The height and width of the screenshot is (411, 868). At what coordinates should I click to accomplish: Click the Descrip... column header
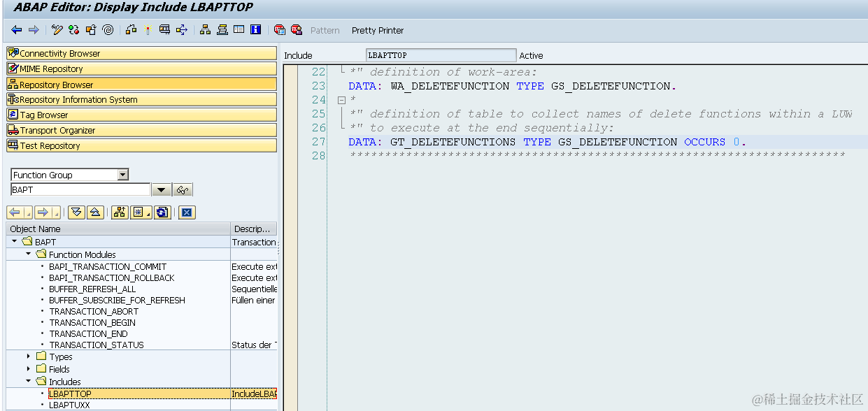coord(254,229)
